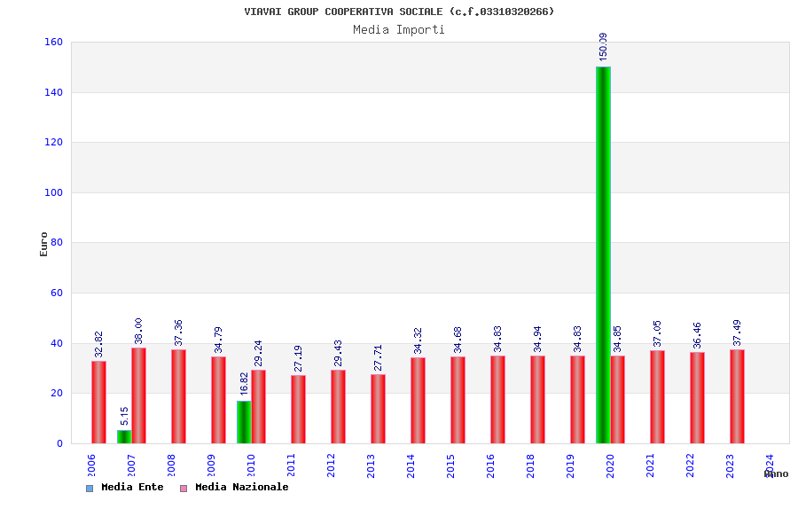This screenshot has width=798, height=532.
Task: Click the 'Media Importi' subtitle
Action: pos(399,29)
